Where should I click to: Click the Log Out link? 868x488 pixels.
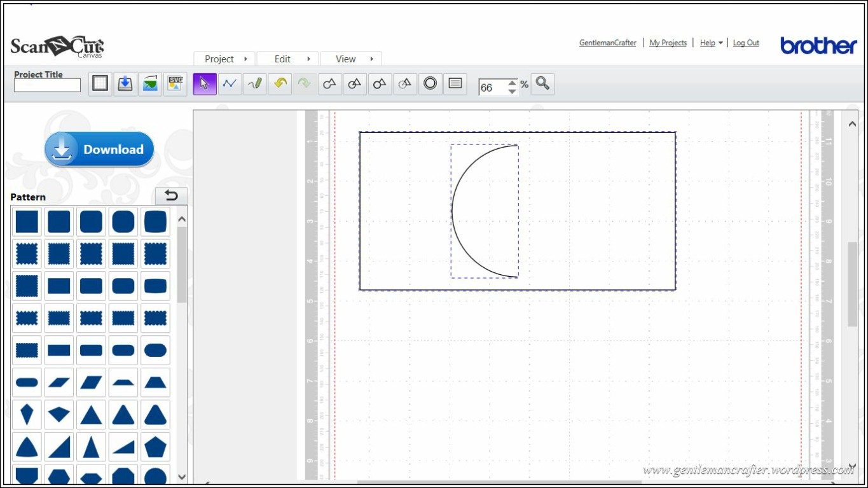click(746, 43)
